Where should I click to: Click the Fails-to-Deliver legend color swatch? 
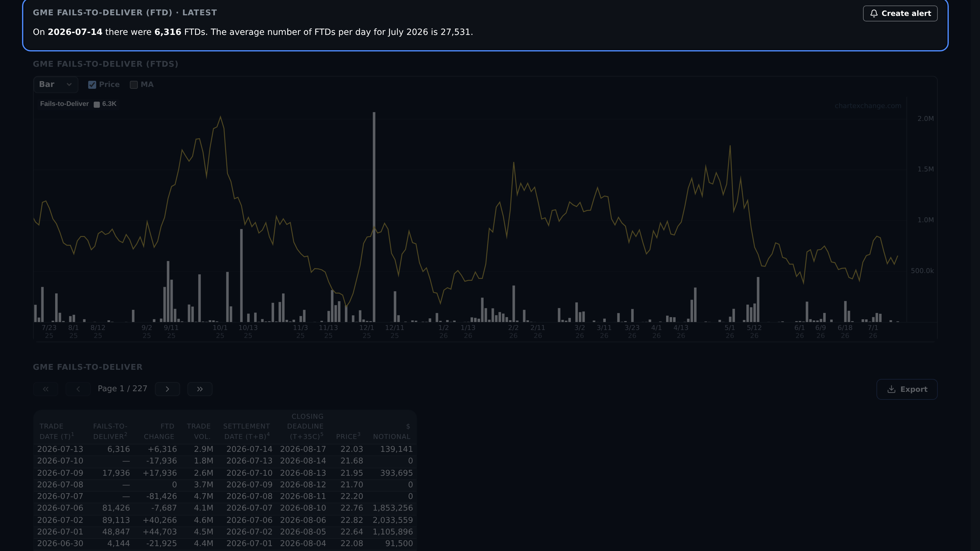tap(97, 104)
